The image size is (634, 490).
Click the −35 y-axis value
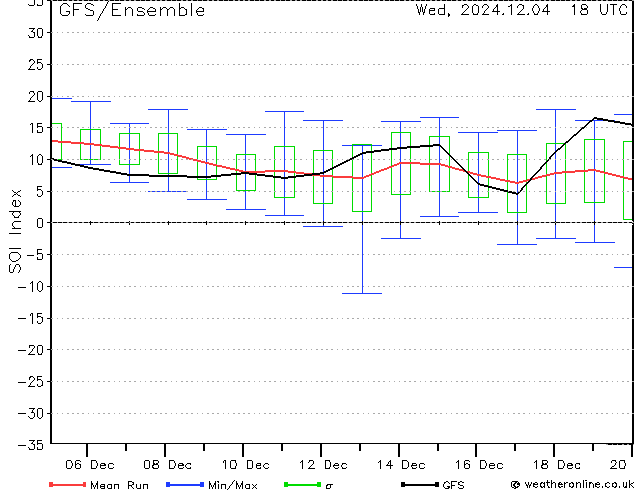coord(31,445)
